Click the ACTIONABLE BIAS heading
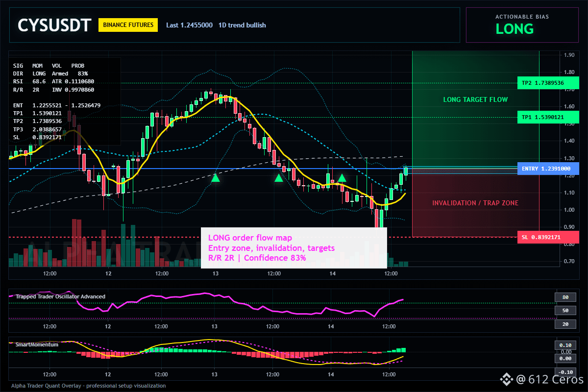 [x=522, y=17]
